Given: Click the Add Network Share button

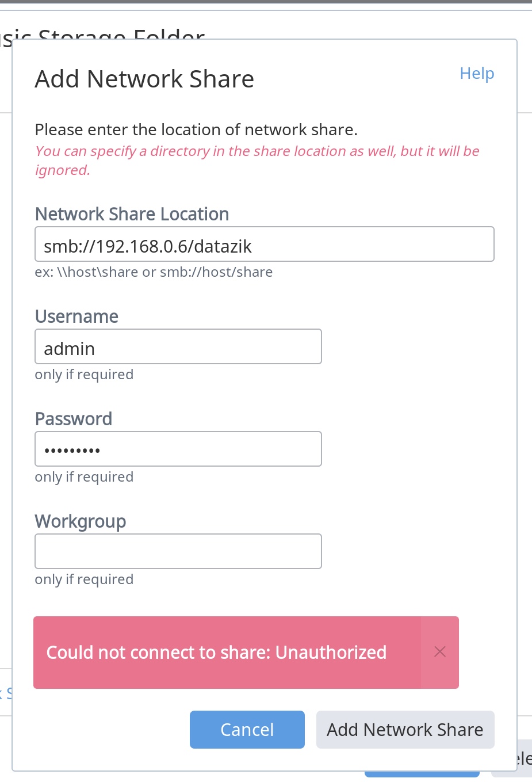Looking at the screenshot, I should tap(405, 730).
